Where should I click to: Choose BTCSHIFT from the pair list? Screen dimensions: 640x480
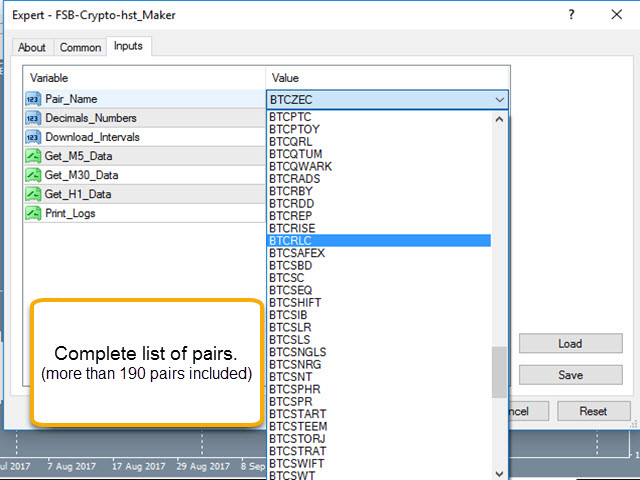[x=379, y=302]
